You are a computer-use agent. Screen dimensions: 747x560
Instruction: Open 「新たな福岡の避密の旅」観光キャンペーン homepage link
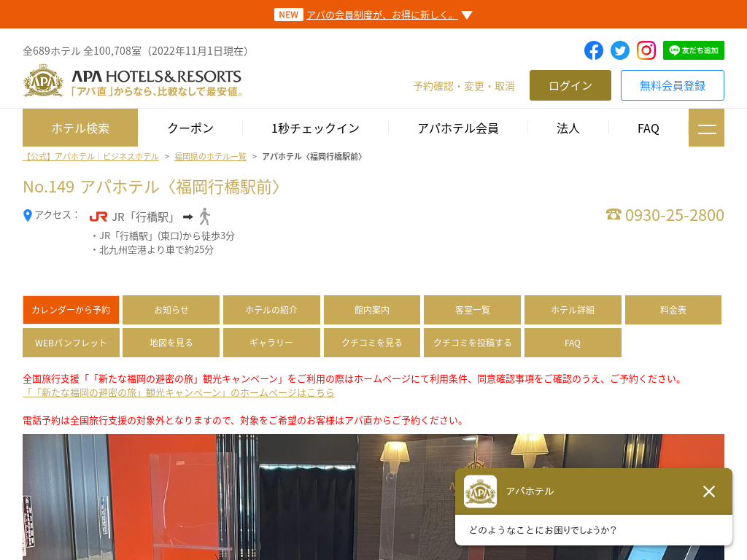pos(179,393)
